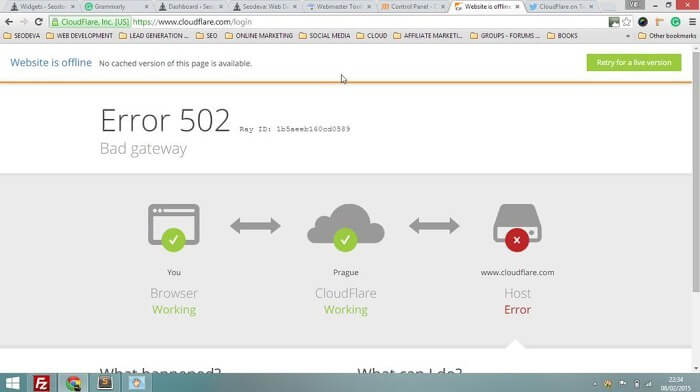Click the red Error status text
700x392 pixels.
tap(517, 309)
